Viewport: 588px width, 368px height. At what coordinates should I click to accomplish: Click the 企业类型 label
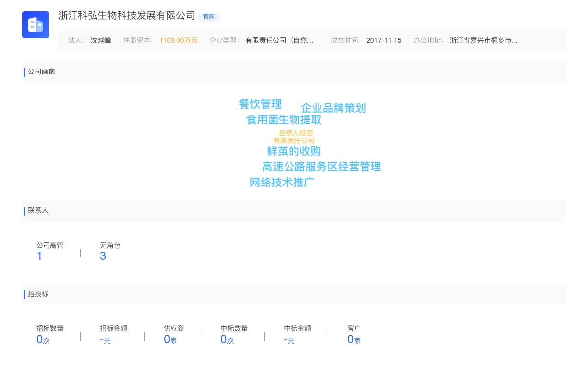224,41
